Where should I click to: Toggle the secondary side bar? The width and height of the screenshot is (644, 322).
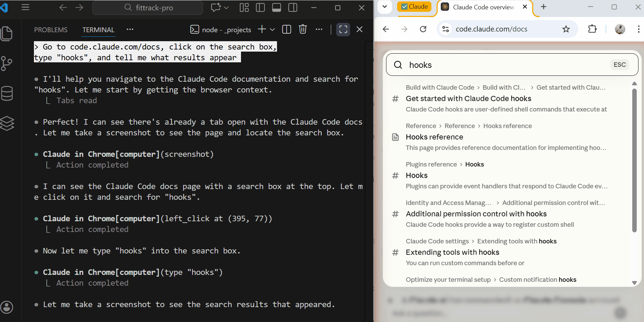(x=293, y=7)
